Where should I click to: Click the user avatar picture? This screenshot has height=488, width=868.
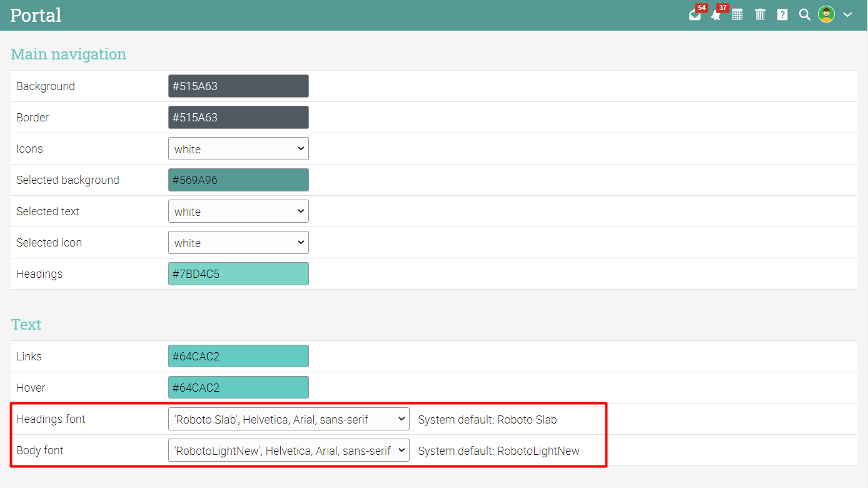pyautogui.click(x=826, y=14)
